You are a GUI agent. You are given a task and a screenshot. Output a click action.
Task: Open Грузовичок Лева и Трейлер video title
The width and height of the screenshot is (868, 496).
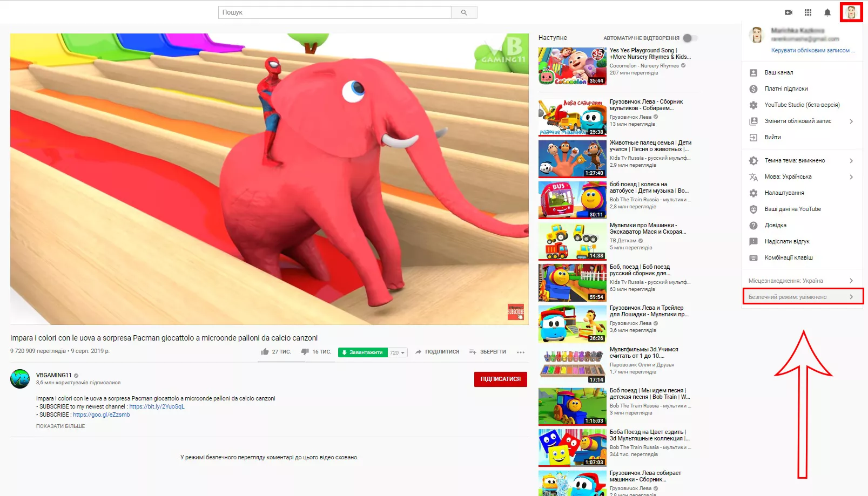(x=649, y=311)
